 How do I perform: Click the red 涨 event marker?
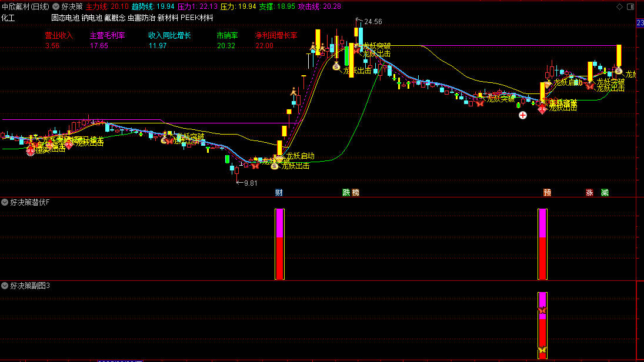click(x=589, y=193)
